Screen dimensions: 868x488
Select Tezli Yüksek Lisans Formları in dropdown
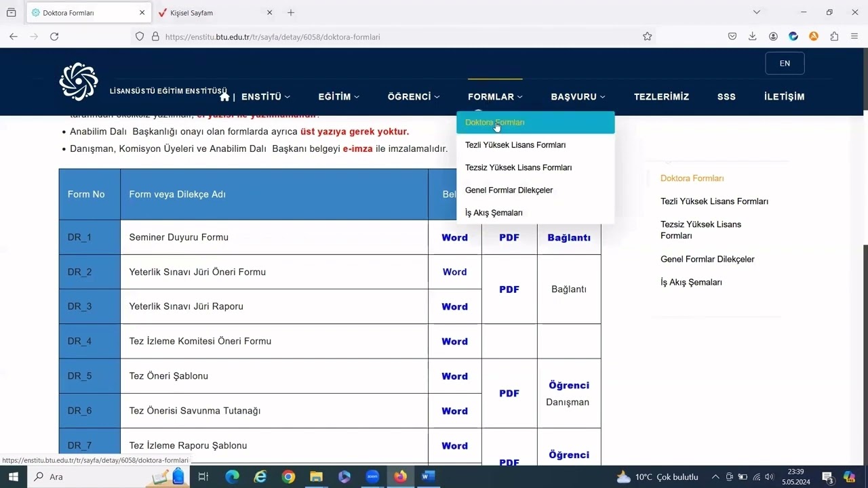pos(536,145)
